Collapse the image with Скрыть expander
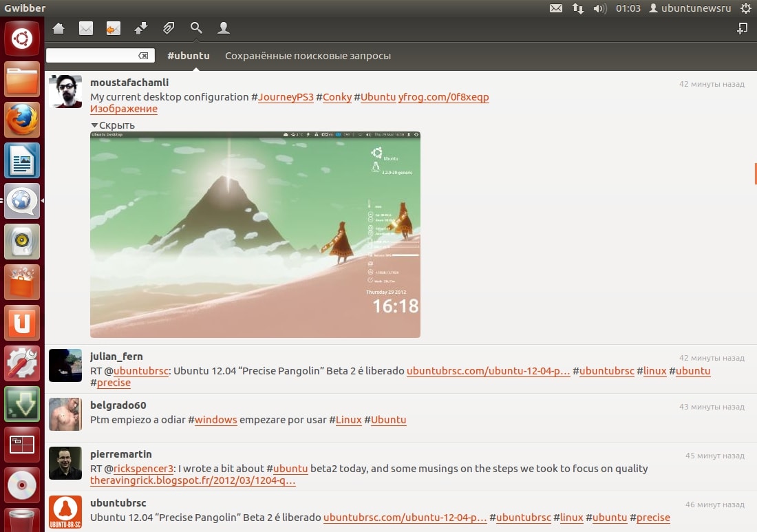This screenshot has width=757, height=532. (114, 125)
